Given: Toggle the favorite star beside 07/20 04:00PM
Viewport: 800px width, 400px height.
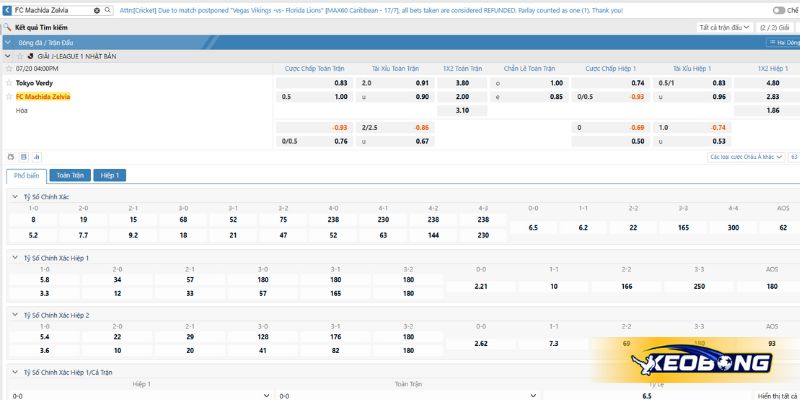Looking at the screenshot, I should (x=9, y=69).
